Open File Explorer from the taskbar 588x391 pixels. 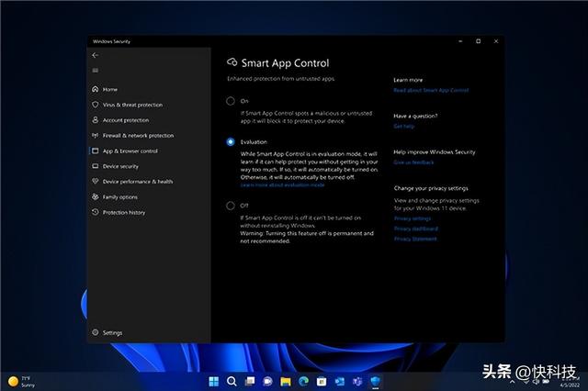click(x=286, y=381)
